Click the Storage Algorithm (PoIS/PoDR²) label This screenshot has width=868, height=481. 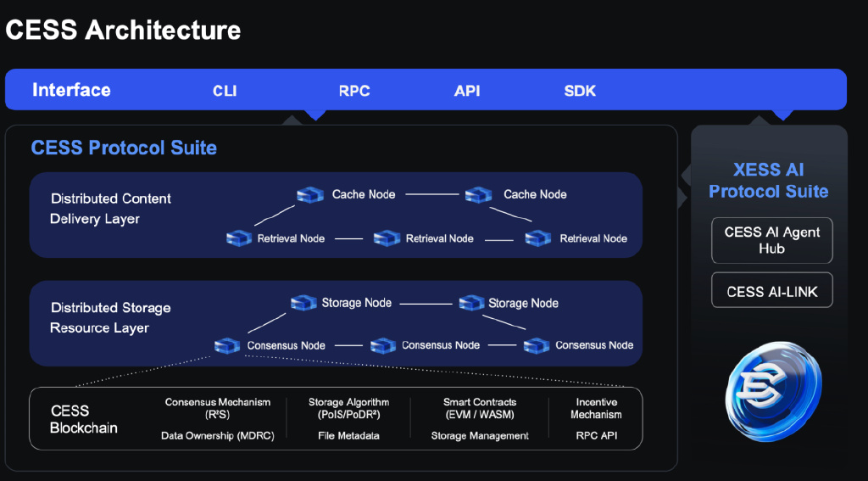(348, 408)
